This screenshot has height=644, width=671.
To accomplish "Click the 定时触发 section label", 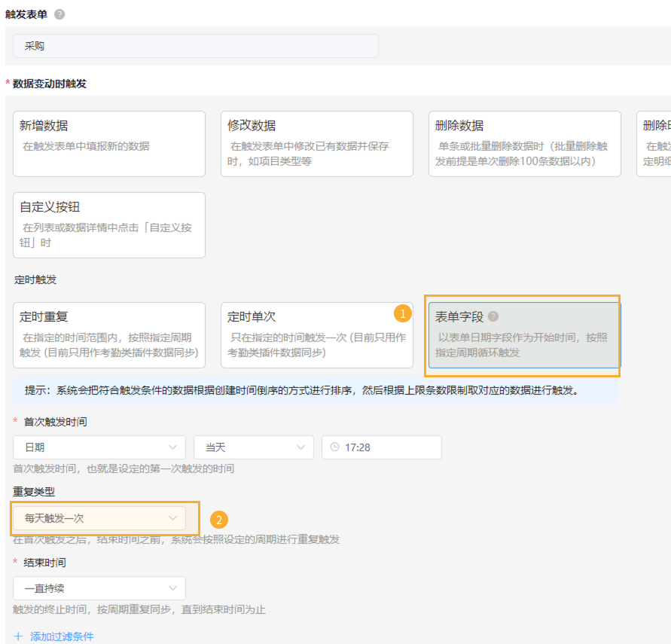I will (35, 280).
